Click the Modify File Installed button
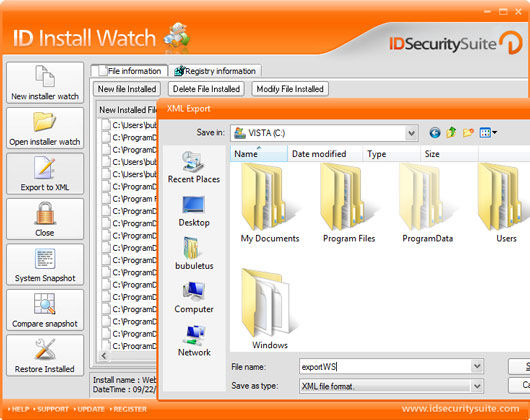 (290, 89)
